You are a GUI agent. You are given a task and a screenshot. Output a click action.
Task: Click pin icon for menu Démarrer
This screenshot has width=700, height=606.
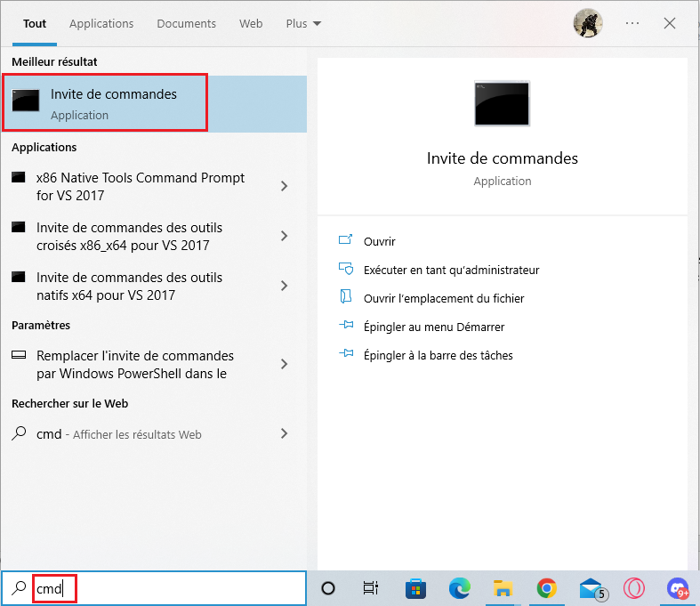(346, 325)
